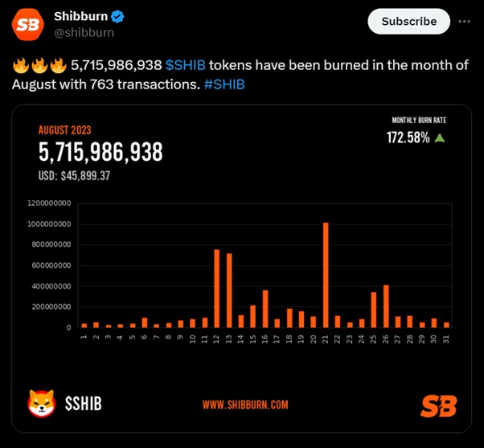Image resolution: width=484 pixels, height=448 pixels.
Task: Click the USD: $45,899.37 value
Action: pos(74,175)
